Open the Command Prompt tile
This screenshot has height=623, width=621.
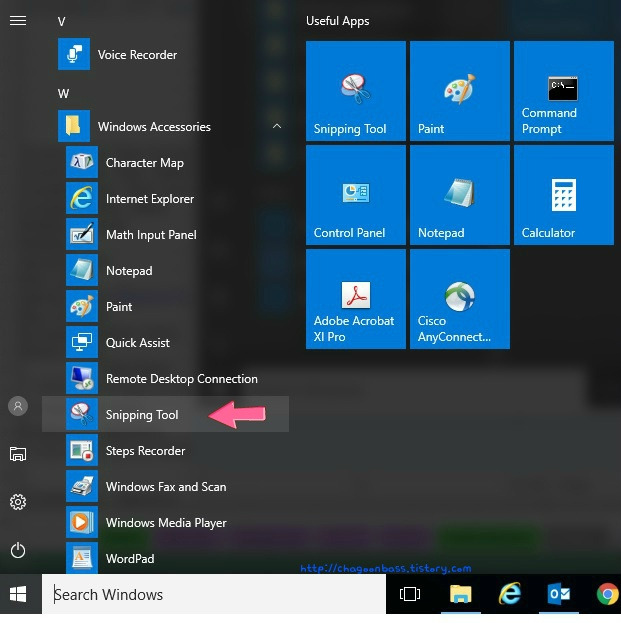tap(564, 91)
